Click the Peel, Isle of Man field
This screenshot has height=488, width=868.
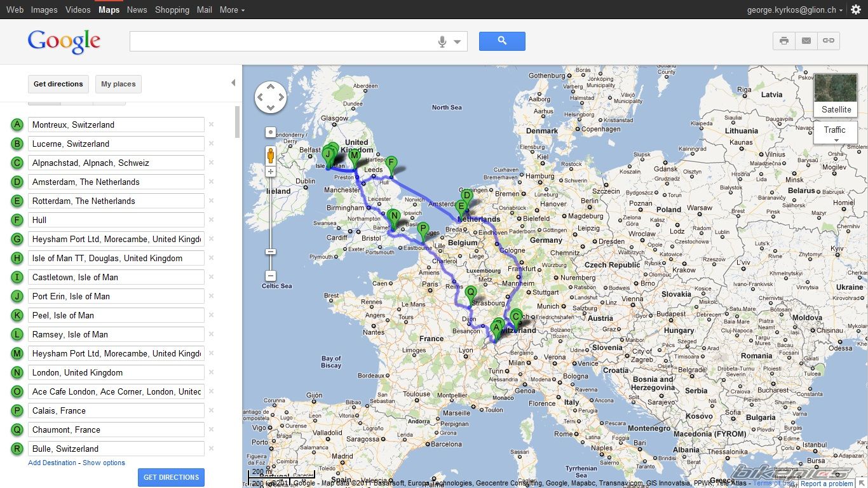coord(116,315)
